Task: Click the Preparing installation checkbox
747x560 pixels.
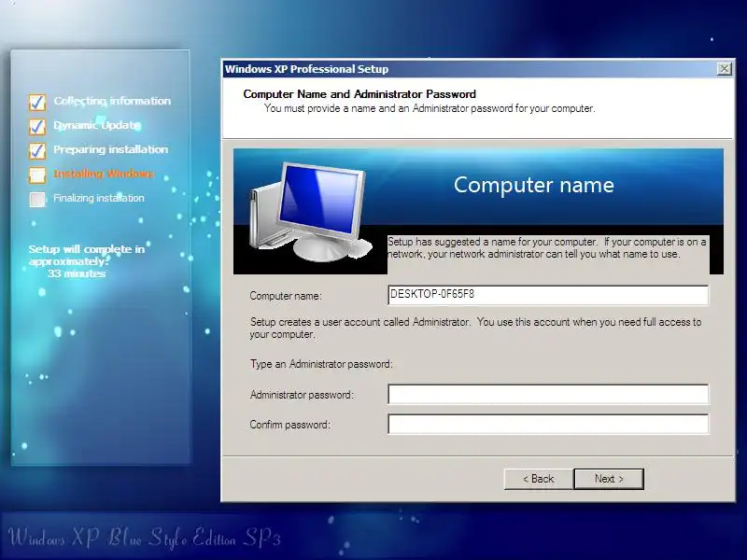Action: (37, 150)
